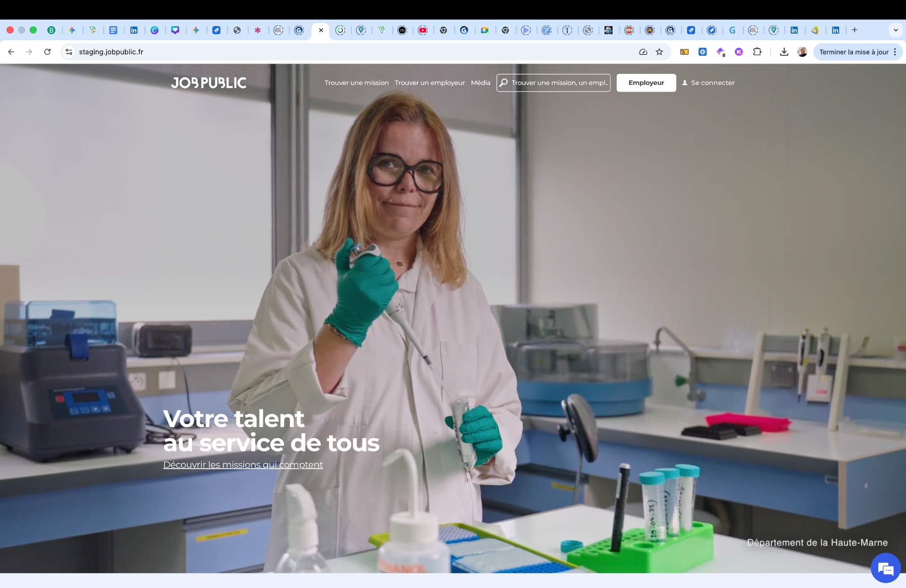Open Trouver un employeur menu

click(x=430, y=83)
